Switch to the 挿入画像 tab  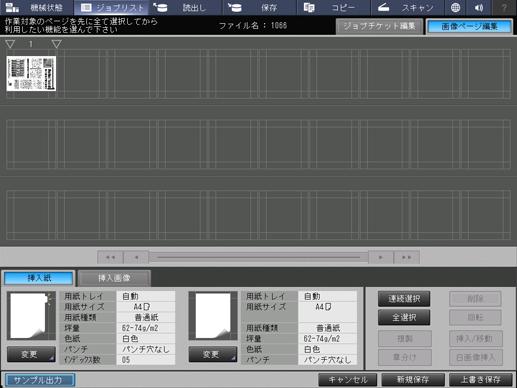114,278
